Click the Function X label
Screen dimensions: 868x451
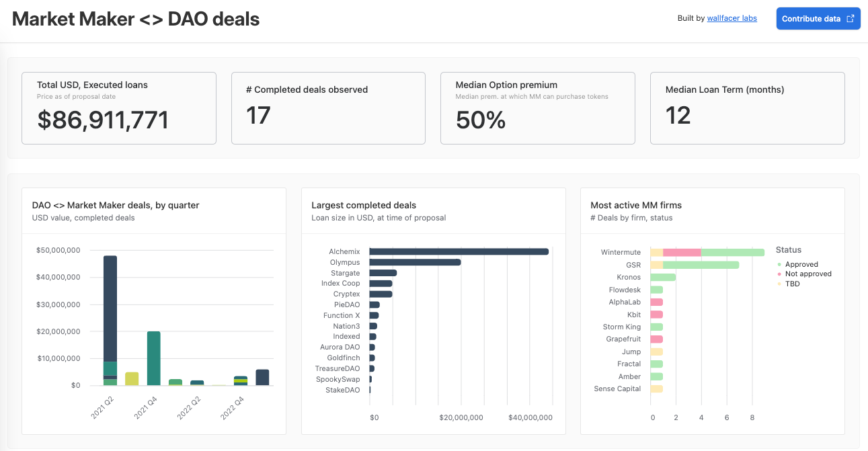(x=342, y=315)
